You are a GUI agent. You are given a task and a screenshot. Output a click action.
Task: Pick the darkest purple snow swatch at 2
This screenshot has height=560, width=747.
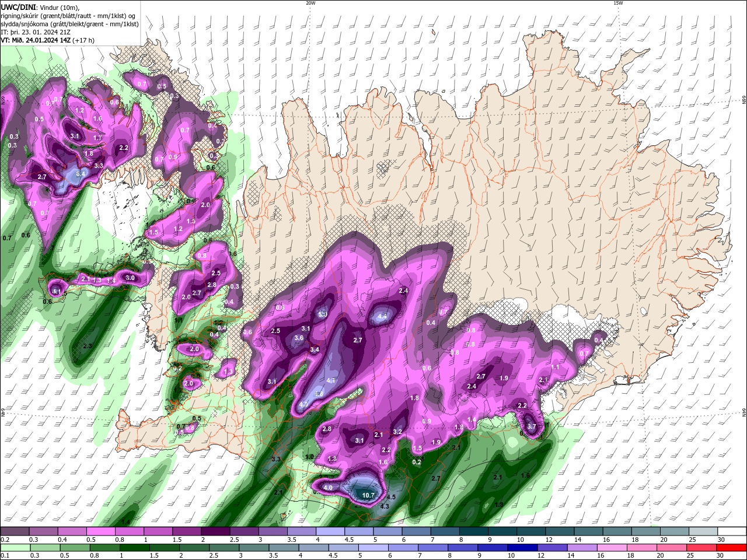pos(215,531)
